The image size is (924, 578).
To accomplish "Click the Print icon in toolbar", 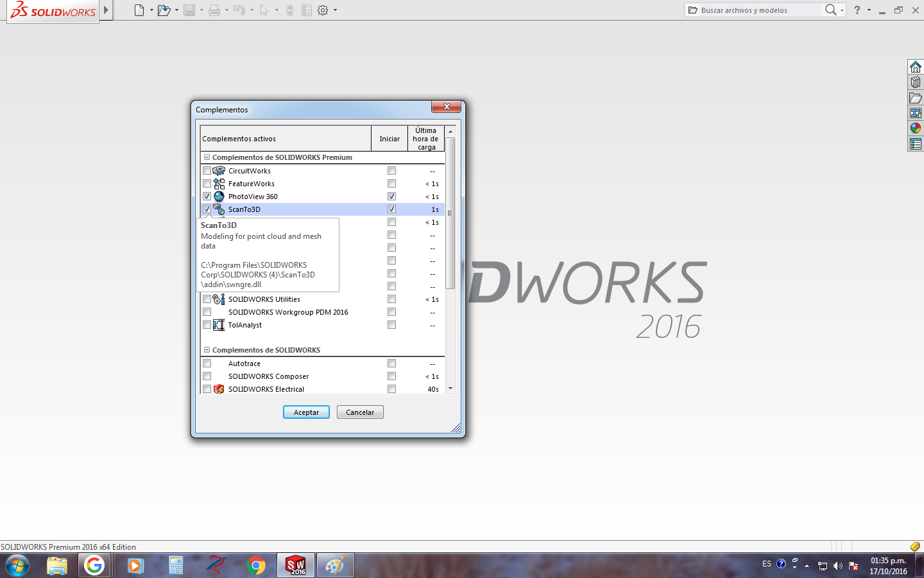I will coord(214,10).
